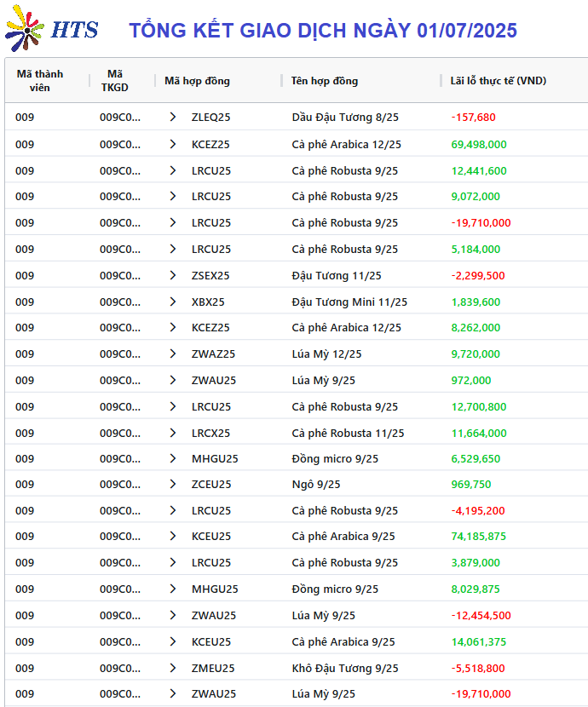This screenshot has width=588, height=707.
Task: Click the HTS logo icon
Action: click(x=25, y=28)
